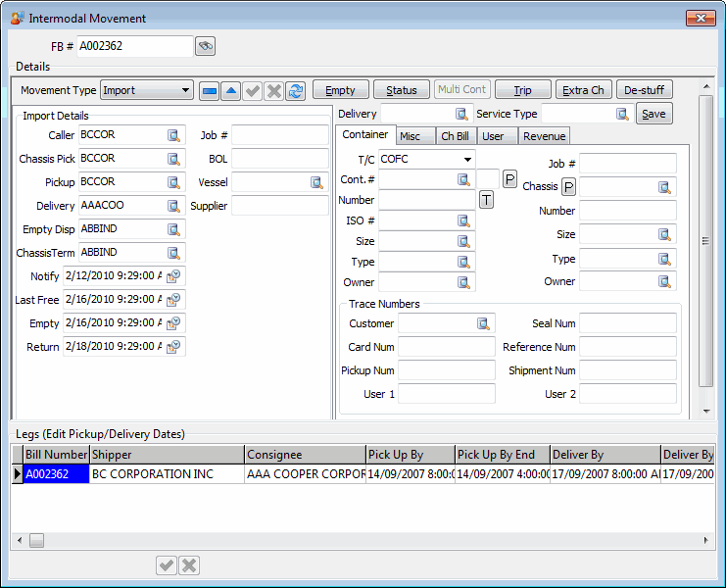Click the lookup icon beside Cont. #

(463, 180)
